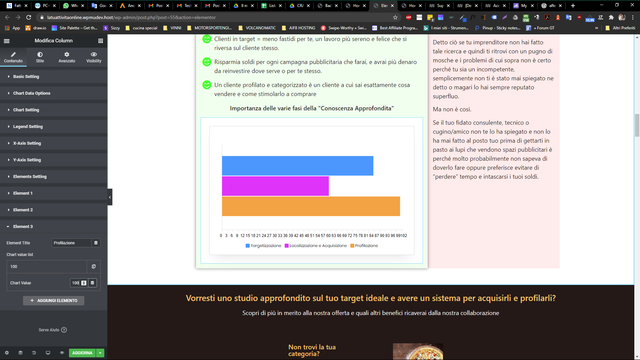Collapse the Elementor side panel
This screenshot has width=640, height=360.
point(109,197)
